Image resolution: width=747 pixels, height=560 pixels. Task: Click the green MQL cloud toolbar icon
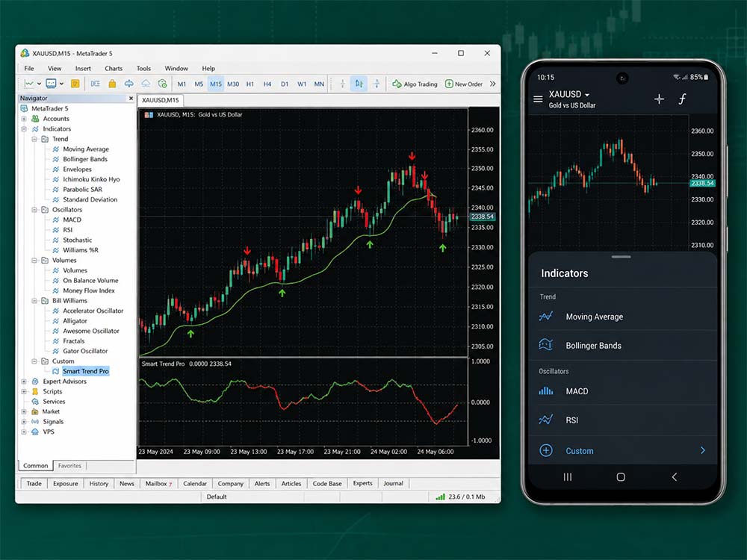point(162,84)
